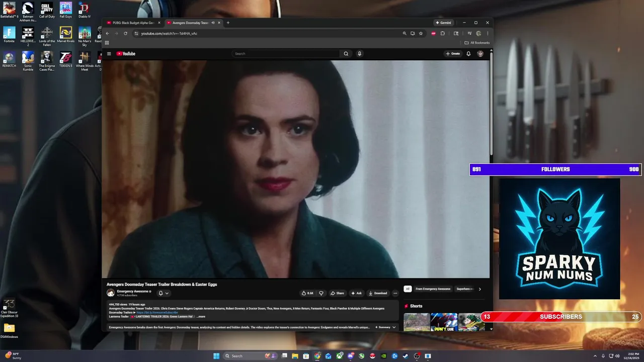Open Chrome extensions puzzle icon
This screenshot has width=644, height=362.
pyautogui.click(x=442, y=34)
